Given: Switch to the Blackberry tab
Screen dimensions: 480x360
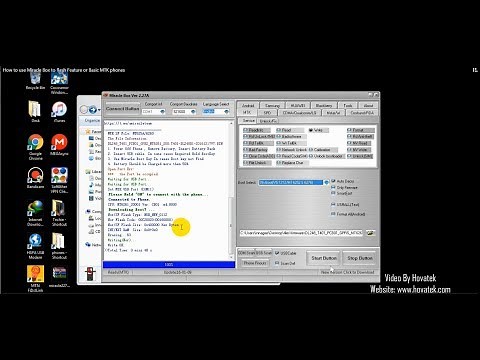Looking at the screenshot, I should (324, 105).
